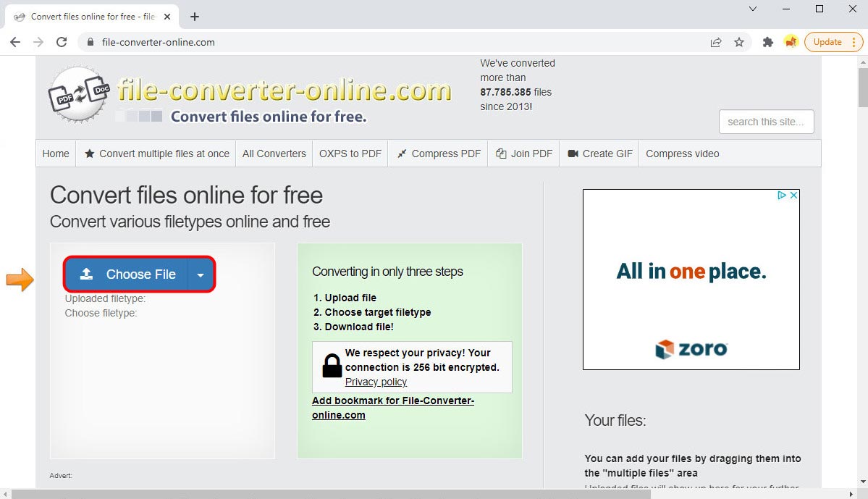Image resolution: width=868 pixels, height=499 pixels.
Task: Click the file-converter-online logo image
Action: [79, 93]
